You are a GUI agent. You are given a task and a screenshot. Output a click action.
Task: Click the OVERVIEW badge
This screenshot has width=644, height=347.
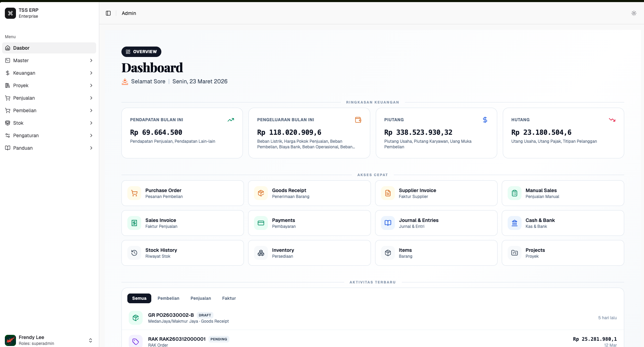click(141, 51)
